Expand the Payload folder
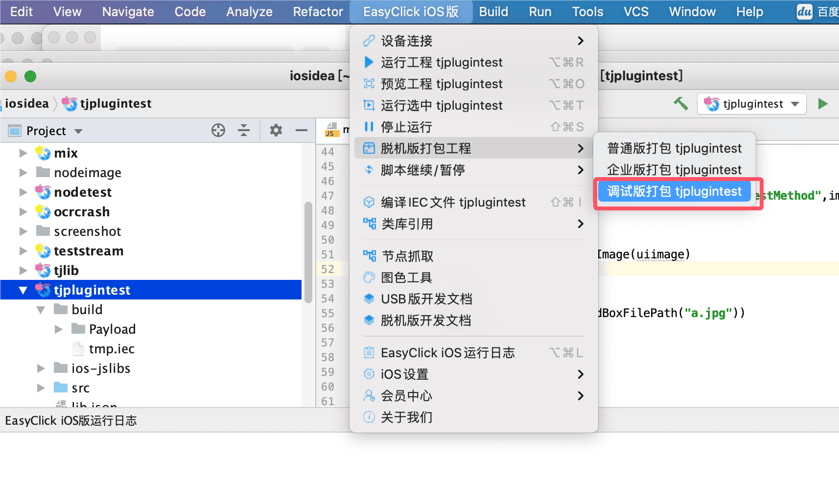The width and height of the screenshot is (839, 504). coord(59,329)
